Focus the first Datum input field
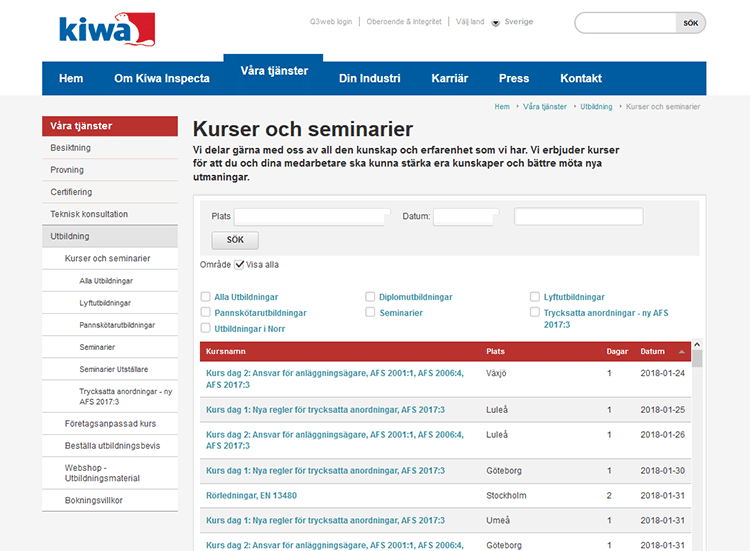Viewport: 750px width, 551px height. click(465, 216)
